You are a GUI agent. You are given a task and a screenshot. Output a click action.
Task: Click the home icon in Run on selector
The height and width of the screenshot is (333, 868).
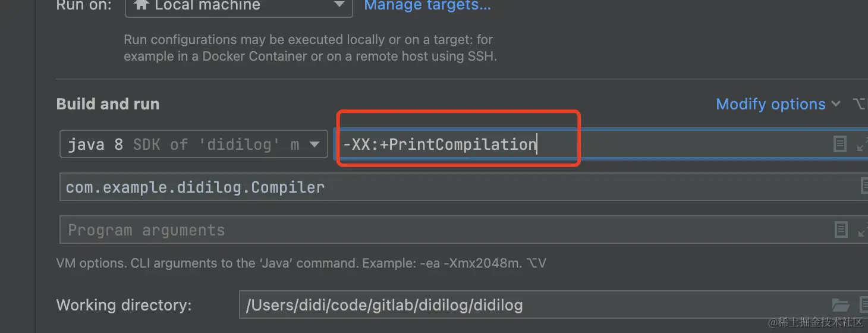pyautogui.click(x=141, y=5)
